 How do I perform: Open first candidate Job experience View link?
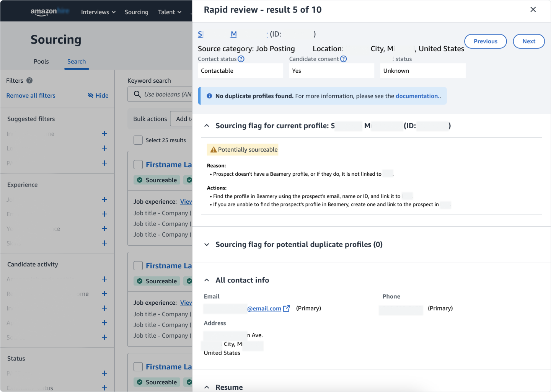tap(186, 202)
